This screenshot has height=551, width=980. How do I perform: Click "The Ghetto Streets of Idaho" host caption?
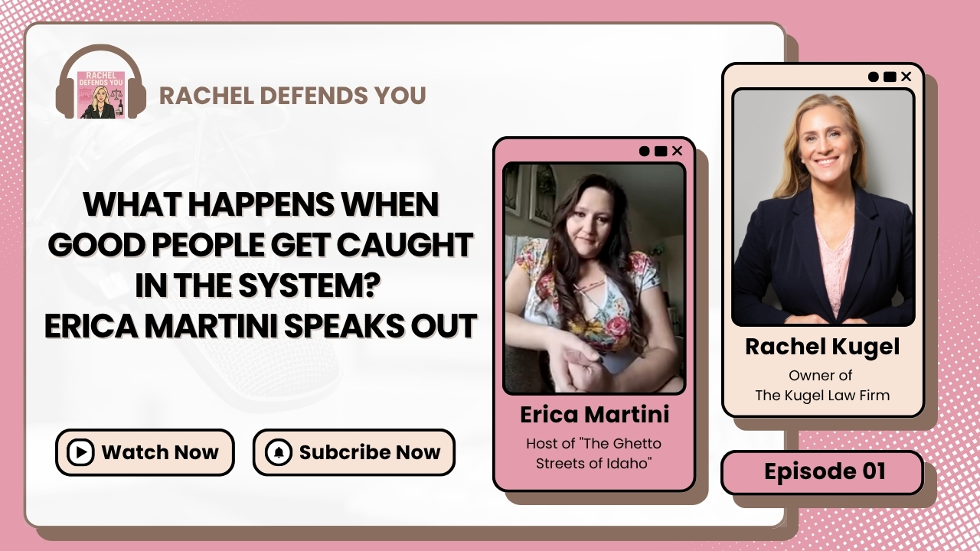pos(594,454)
